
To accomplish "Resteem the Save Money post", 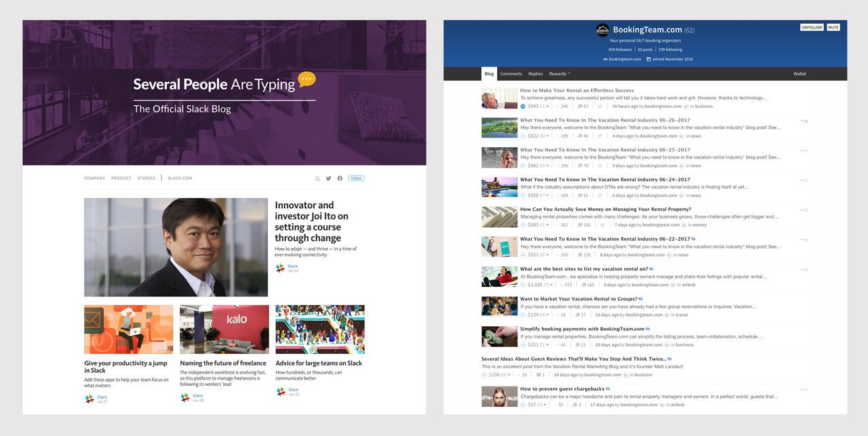I will [x=602, y=225].
